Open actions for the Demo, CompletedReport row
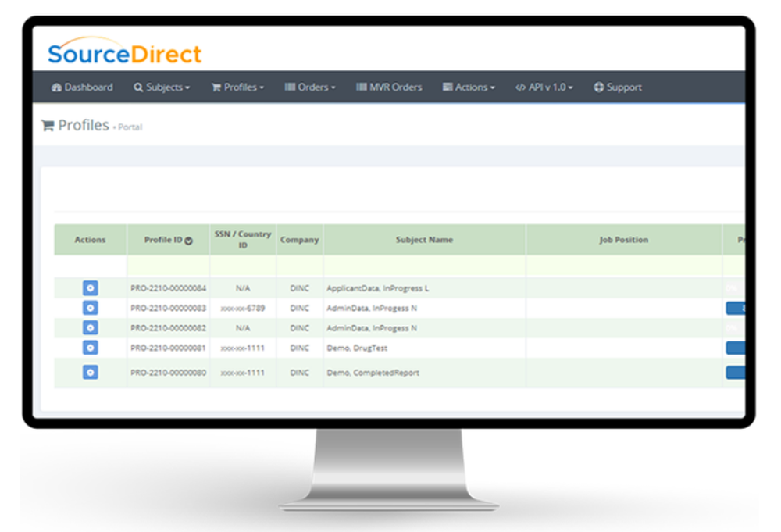Image resolution: width=781 pixels, height=532 pixels. point(90,373)
